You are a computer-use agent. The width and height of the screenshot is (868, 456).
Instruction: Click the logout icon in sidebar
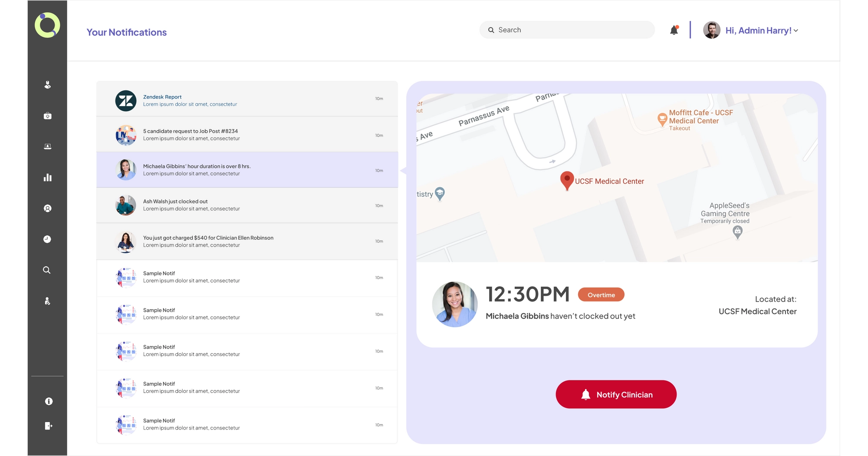click(48, 426)
